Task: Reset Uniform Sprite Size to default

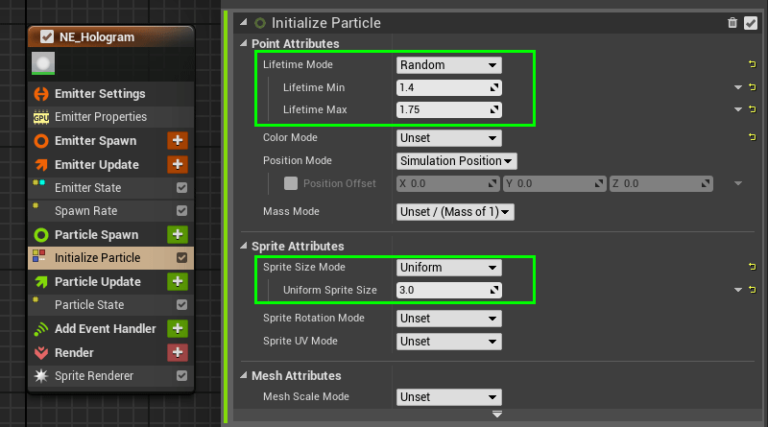Action: click(752, 290)
